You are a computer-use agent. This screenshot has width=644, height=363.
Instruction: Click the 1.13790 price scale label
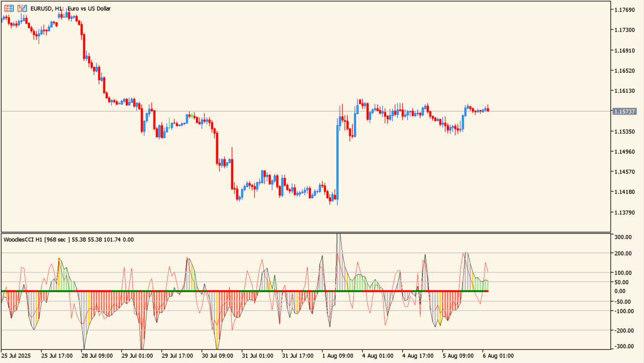[x=624, y=212]
